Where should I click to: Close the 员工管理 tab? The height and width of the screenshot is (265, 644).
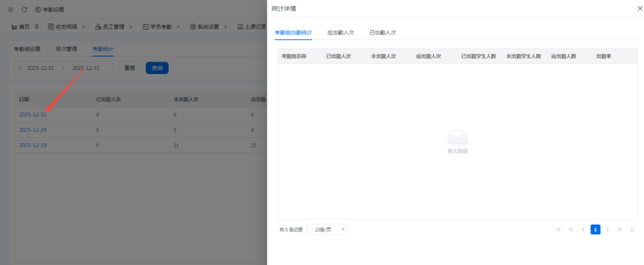(131, 27)
